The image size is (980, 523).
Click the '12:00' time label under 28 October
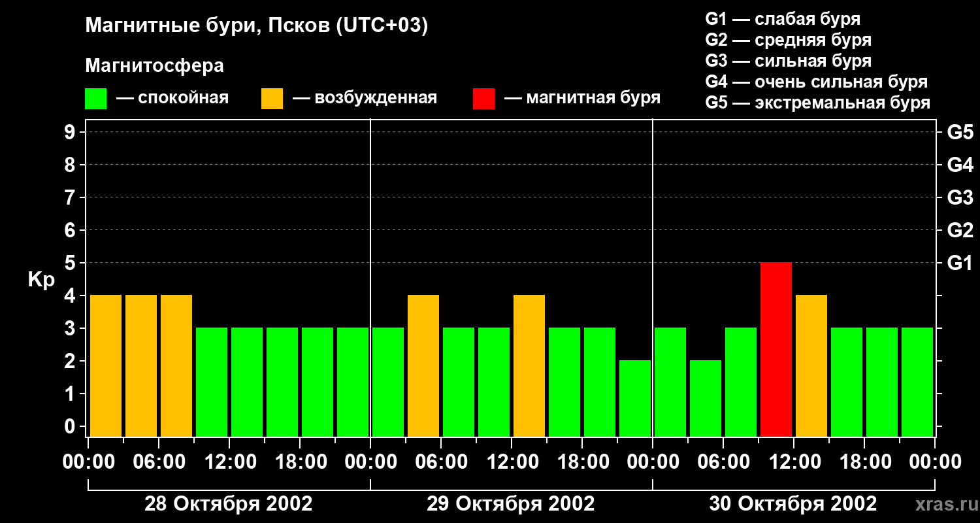[x=229, y=462]
